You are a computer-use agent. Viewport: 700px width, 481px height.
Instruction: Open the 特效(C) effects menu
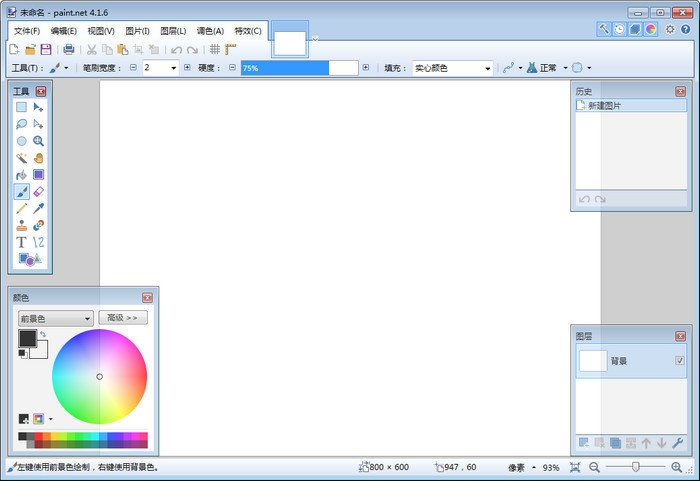[248, 31]
